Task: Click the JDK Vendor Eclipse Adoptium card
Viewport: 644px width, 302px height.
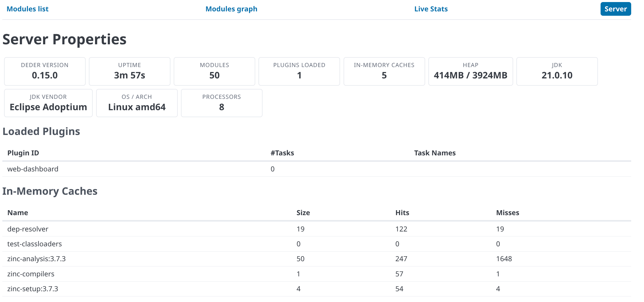Action: pos(48,103)
